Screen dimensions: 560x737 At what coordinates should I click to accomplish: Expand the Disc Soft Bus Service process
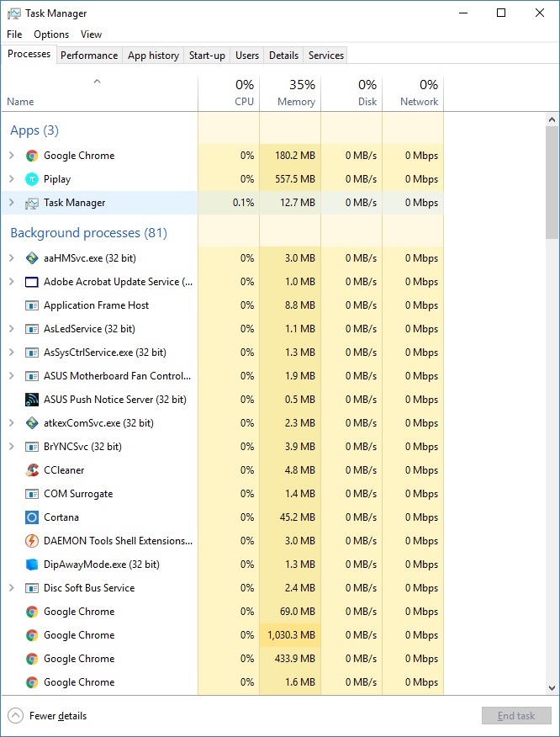(12, 587)
